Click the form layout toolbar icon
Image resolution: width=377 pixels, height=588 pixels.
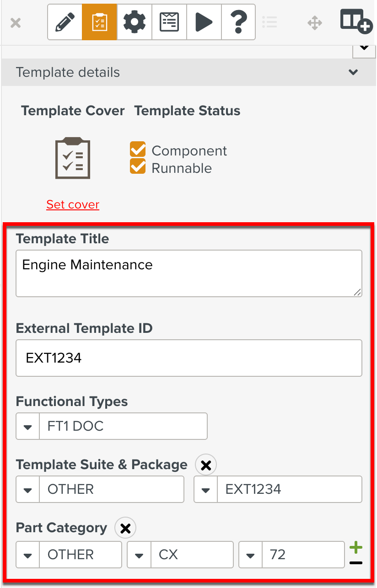click(x=169, y=22)
